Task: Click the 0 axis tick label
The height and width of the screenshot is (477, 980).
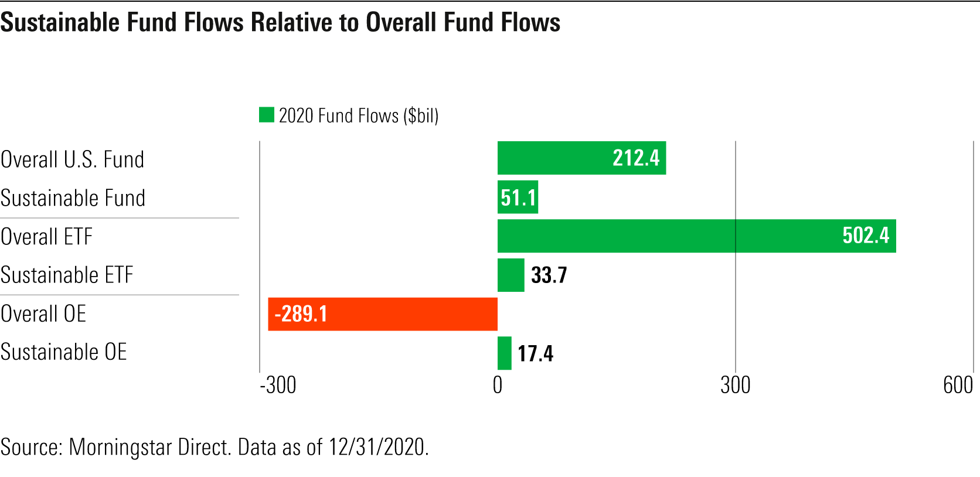Action: point(498,385)
